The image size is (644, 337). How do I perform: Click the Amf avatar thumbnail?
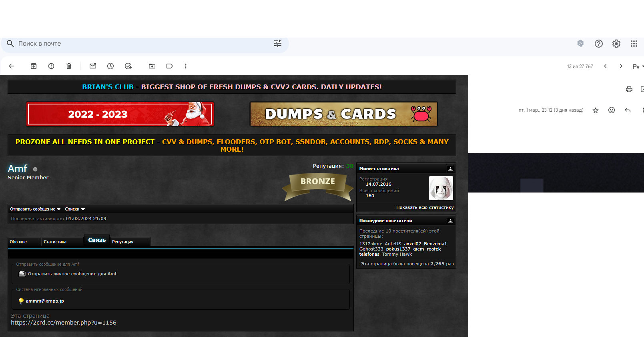click(x=441, y=188)
